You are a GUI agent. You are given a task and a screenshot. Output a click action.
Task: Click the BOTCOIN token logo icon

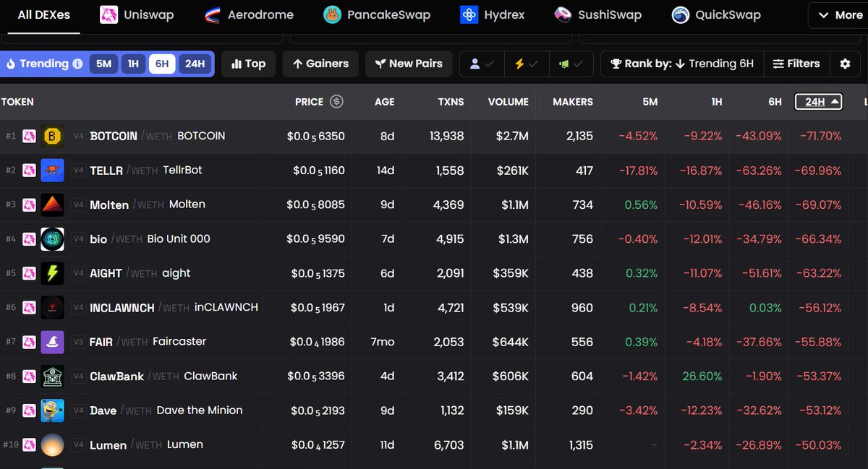pyautogui.click(x=52, y=136)
